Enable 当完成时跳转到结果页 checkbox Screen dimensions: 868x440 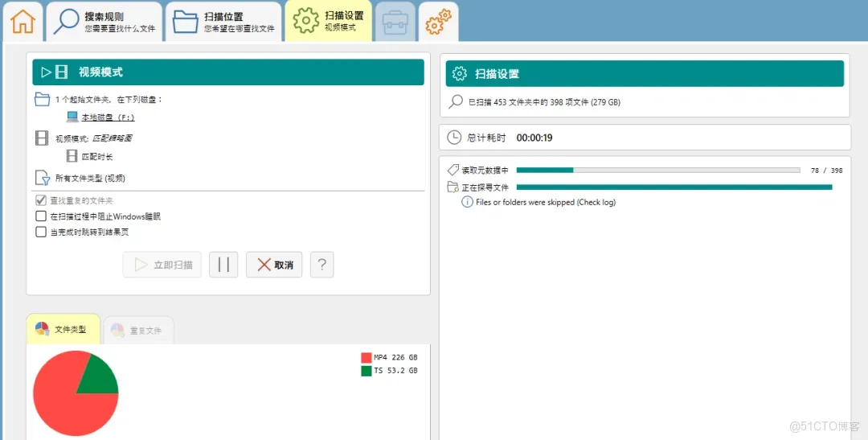41,232
